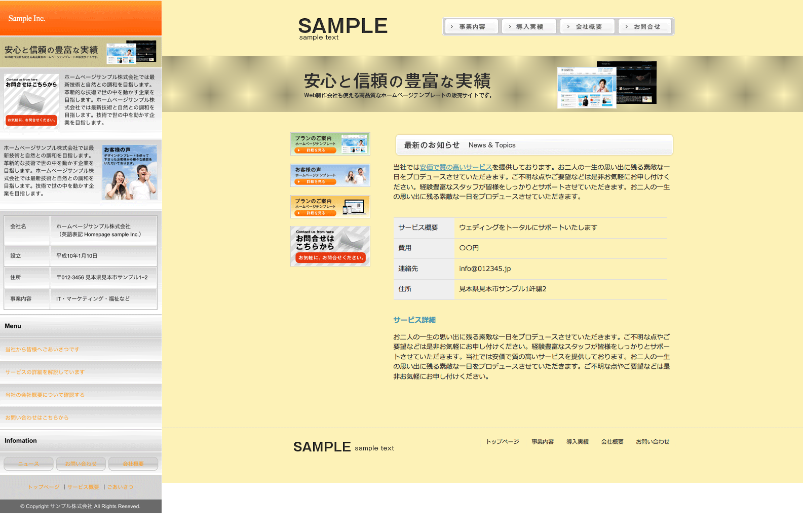Click the Sample Inc. logo in the orange header
803x532 pixels.
(27, 18)
